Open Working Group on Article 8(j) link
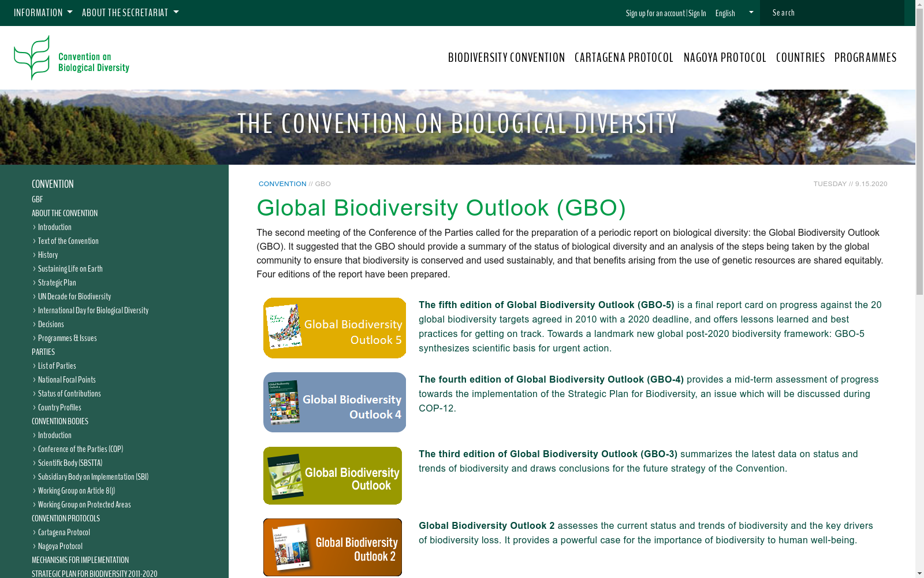The height and width of the screenshot is (578, 924). [x=76, y=491]
